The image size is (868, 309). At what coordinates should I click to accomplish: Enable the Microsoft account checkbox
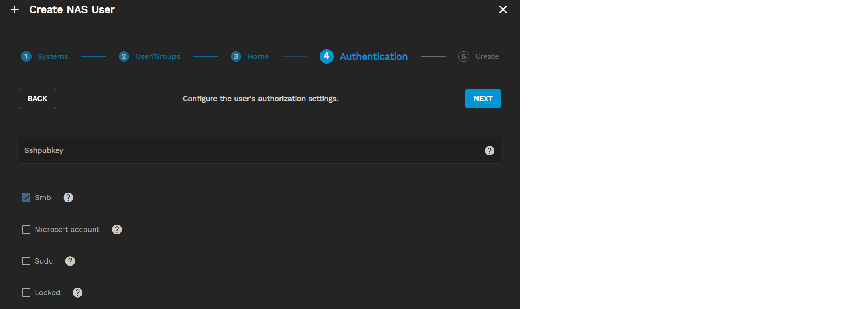tap(26, 230)
